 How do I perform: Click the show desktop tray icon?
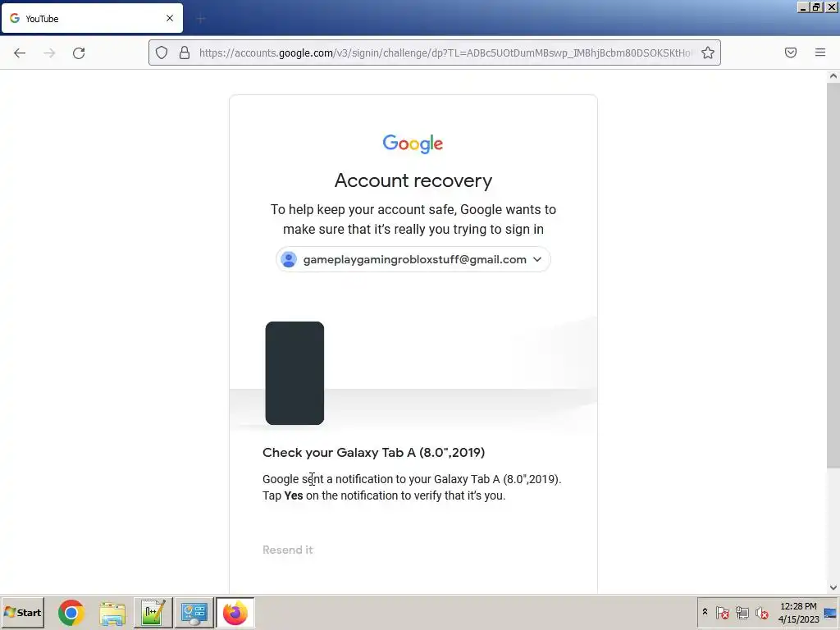(x=831, y=612)
